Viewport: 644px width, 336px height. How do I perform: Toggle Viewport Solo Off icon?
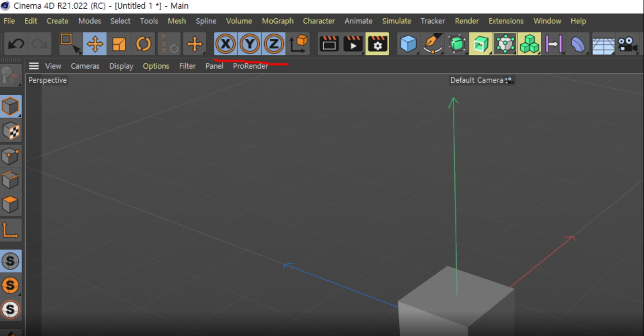point(11,261)
